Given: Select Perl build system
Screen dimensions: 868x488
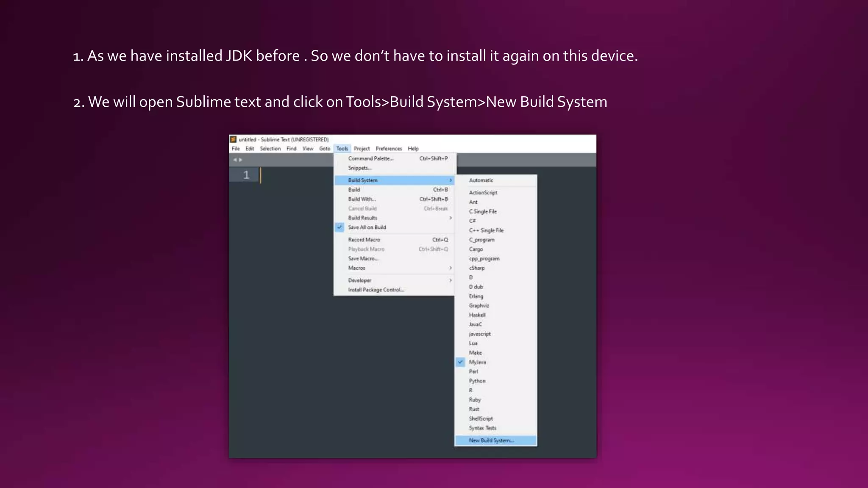Looking at the screenshot, I should (496, 372).
